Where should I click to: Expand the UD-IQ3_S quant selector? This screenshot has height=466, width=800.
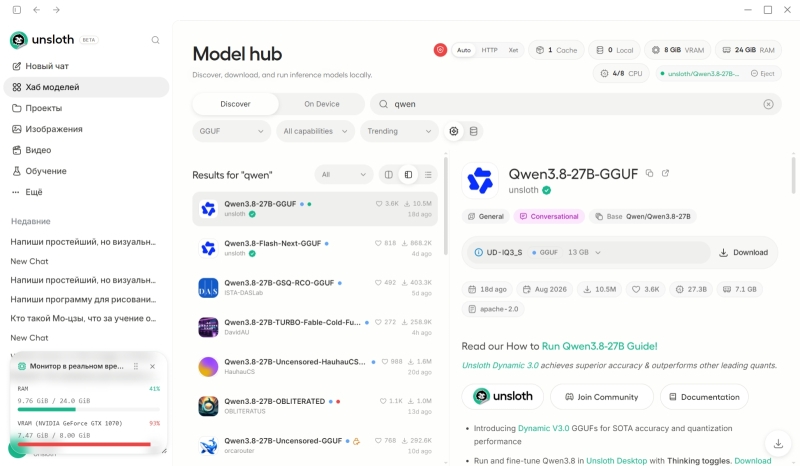[x=589, y=252]
